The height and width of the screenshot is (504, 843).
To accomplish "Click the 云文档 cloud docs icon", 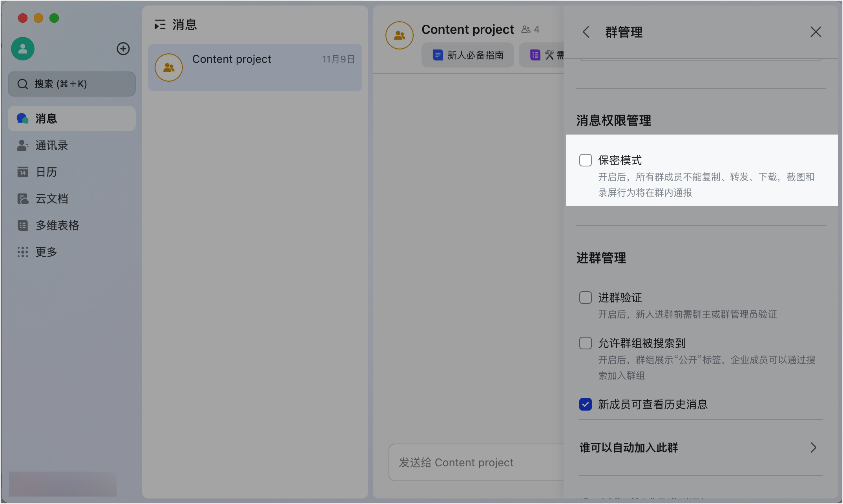I will 23,199.
